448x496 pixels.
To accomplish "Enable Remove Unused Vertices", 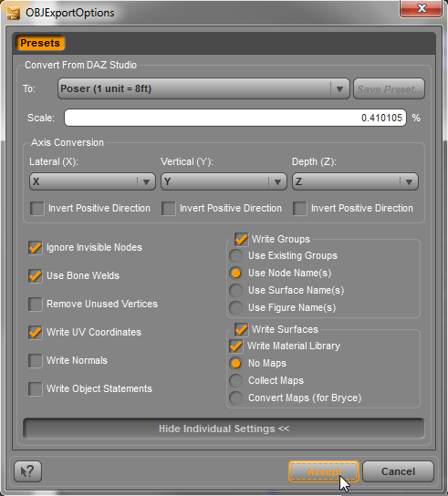I will click(x=36, y=304).
